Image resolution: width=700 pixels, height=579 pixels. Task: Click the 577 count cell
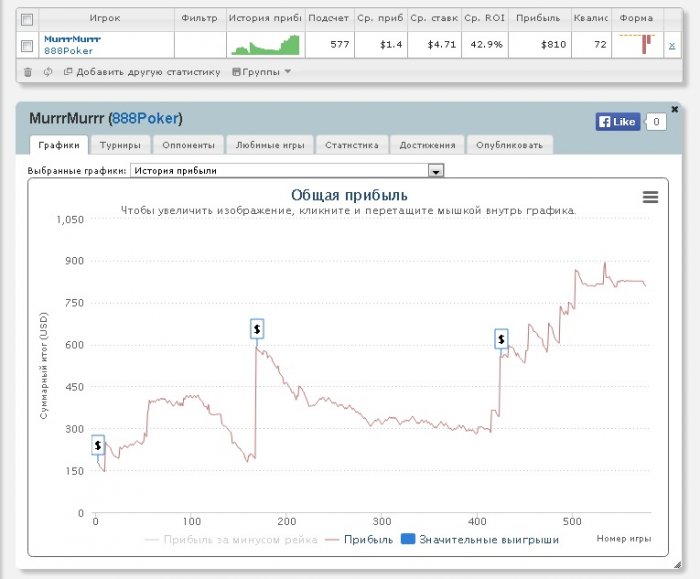coord(330,45)
